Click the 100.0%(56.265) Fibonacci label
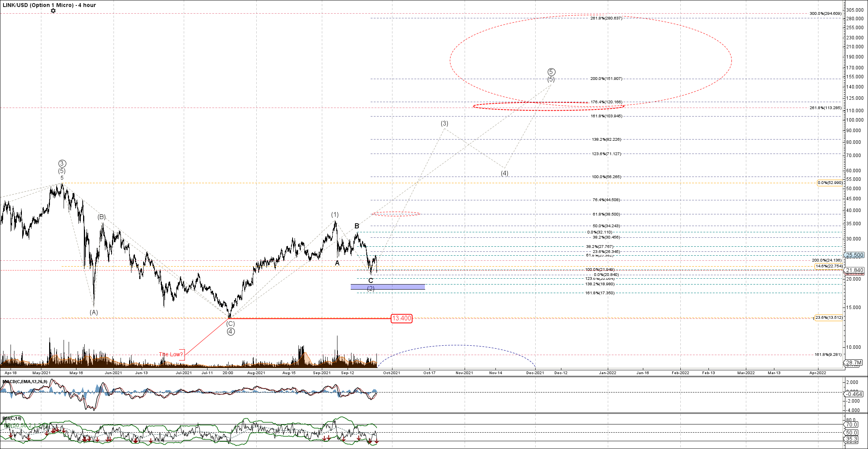Image resolution: width=868 pixels, height=449 pixels. [606, 177]
